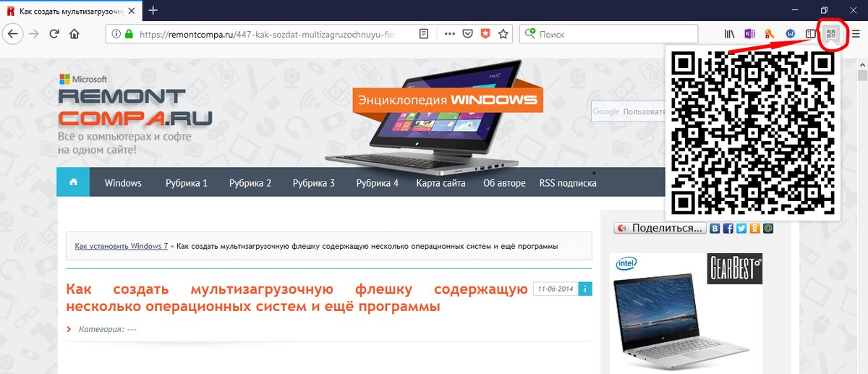Screen dimensions: 868x374
Task: Show site information with the info icon
Action: click(116, 34)
